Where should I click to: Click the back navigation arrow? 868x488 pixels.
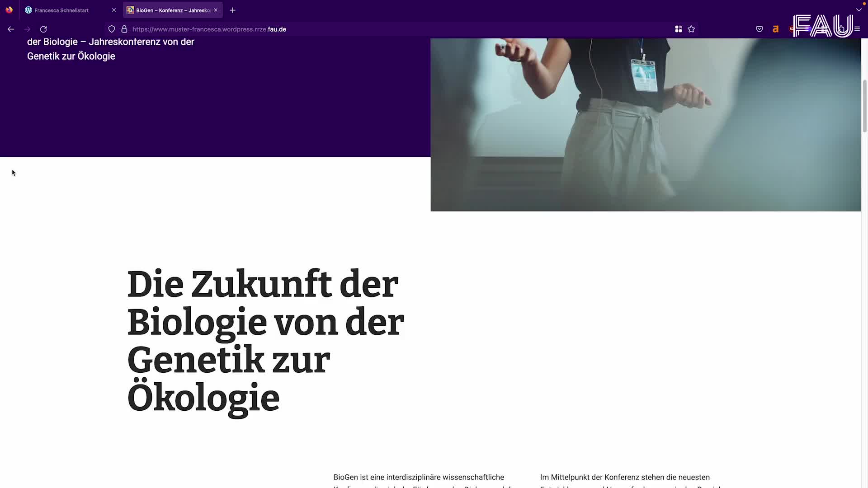click(x=11, y=29)
